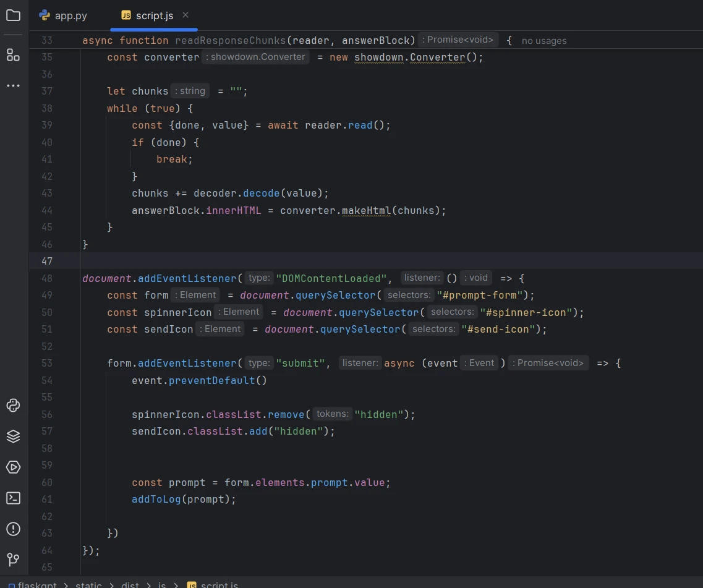Show more tool windows via ellipsis
The width and height of the screenshot is (703, 588).
click(13, 85)
